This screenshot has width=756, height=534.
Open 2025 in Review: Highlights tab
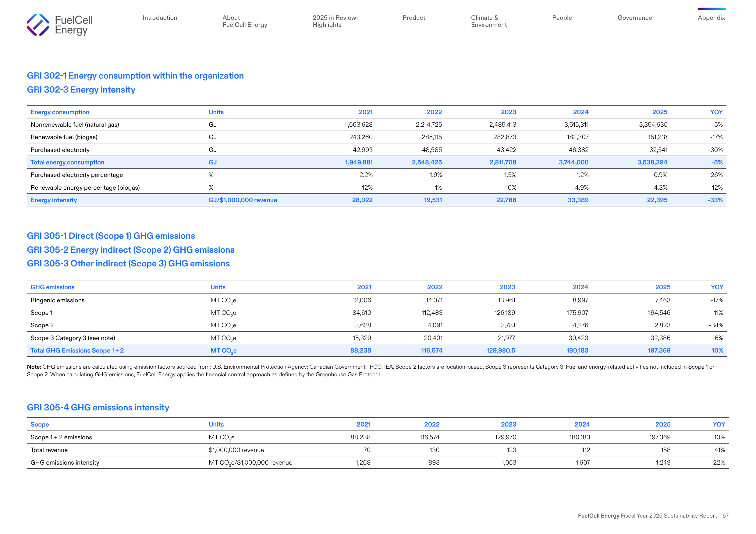click(335, 21)
